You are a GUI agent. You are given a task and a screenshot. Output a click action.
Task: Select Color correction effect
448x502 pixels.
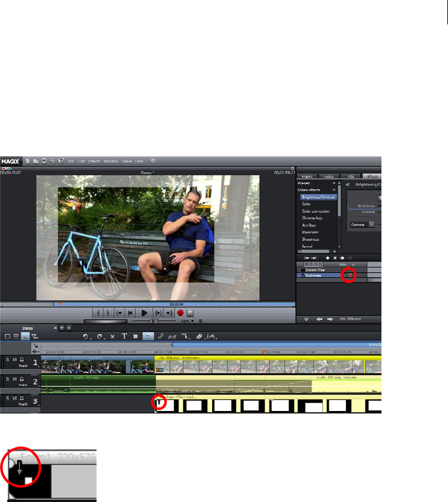315,211
